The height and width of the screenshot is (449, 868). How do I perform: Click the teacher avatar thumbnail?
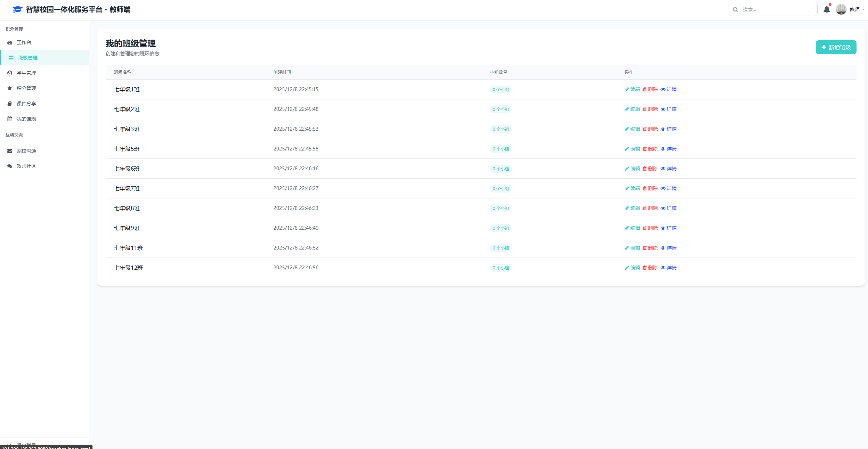click(x=841, y=9)
